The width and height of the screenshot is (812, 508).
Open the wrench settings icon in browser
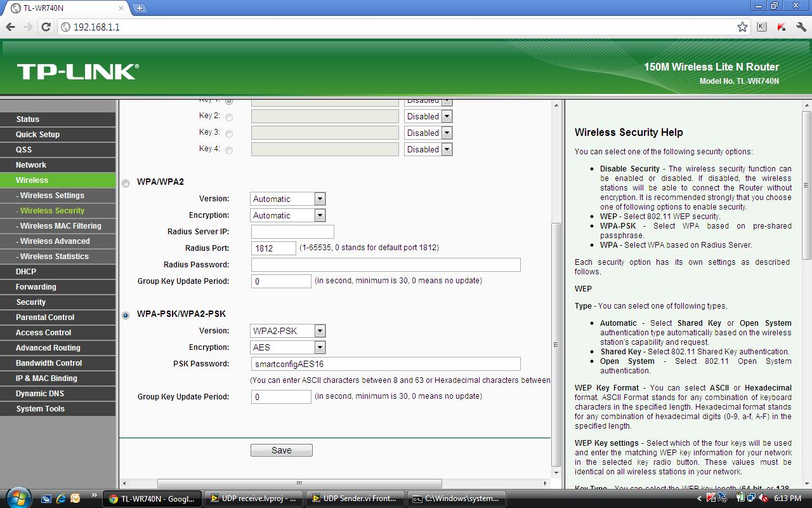pos(801,27)
